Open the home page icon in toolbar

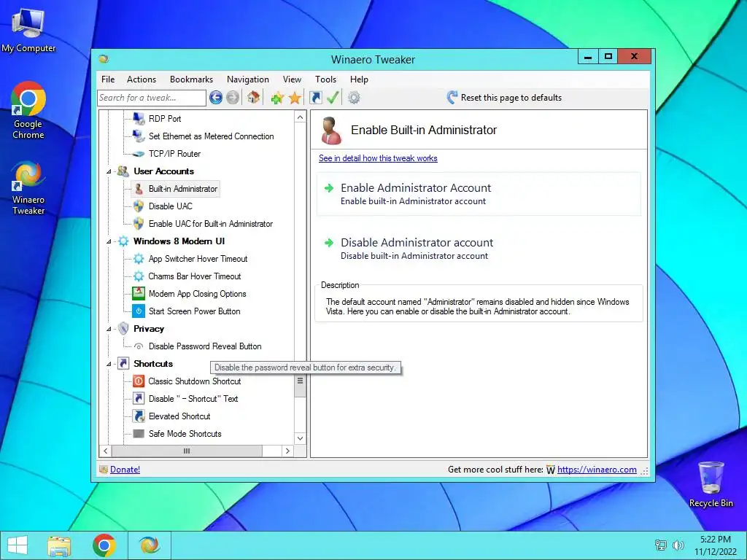pos(253,98)
